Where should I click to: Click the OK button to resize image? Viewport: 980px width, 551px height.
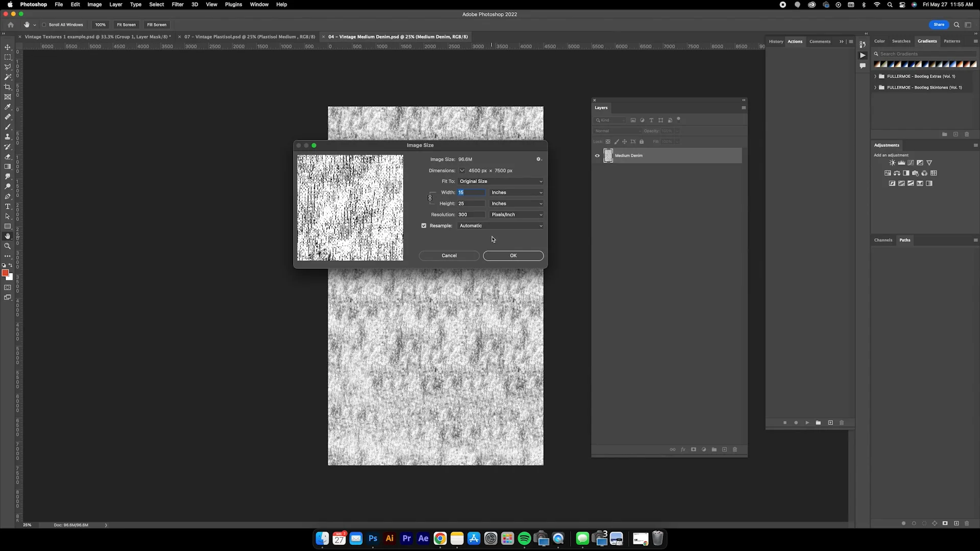tap(513, 255)
